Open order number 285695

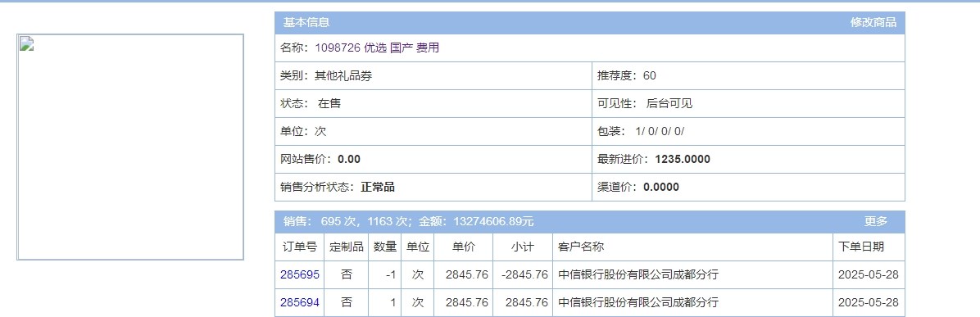[x=299, y=274]
